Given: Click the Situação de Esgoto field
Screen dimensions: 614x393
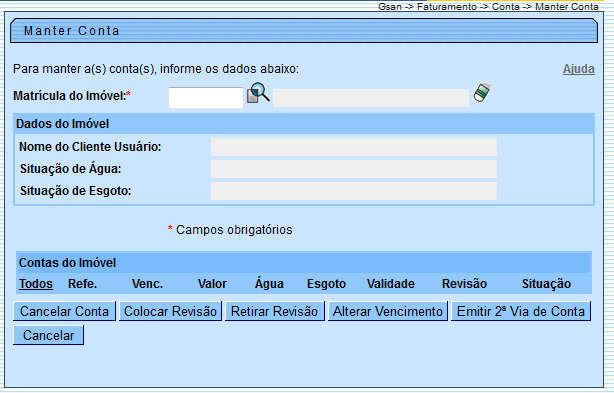Looking at the screenshot, I should coord(354,191).
